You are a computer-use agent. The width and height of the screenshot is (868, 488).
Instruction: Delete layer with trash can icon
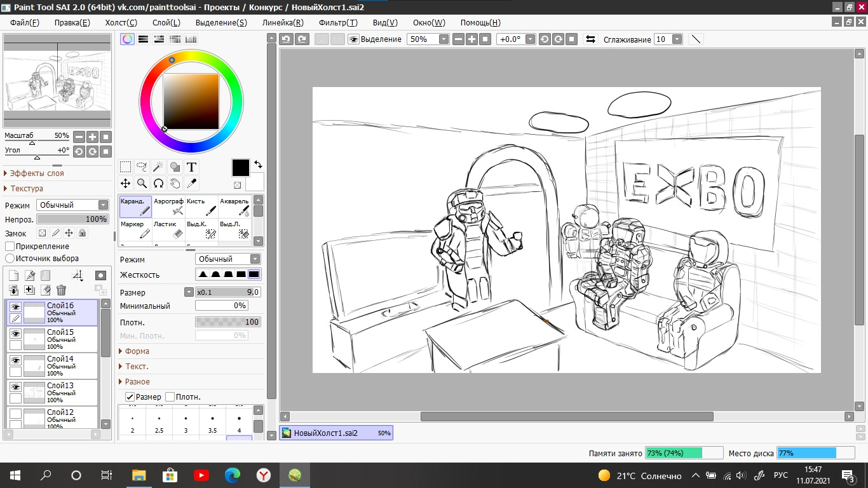pos(61,290)
